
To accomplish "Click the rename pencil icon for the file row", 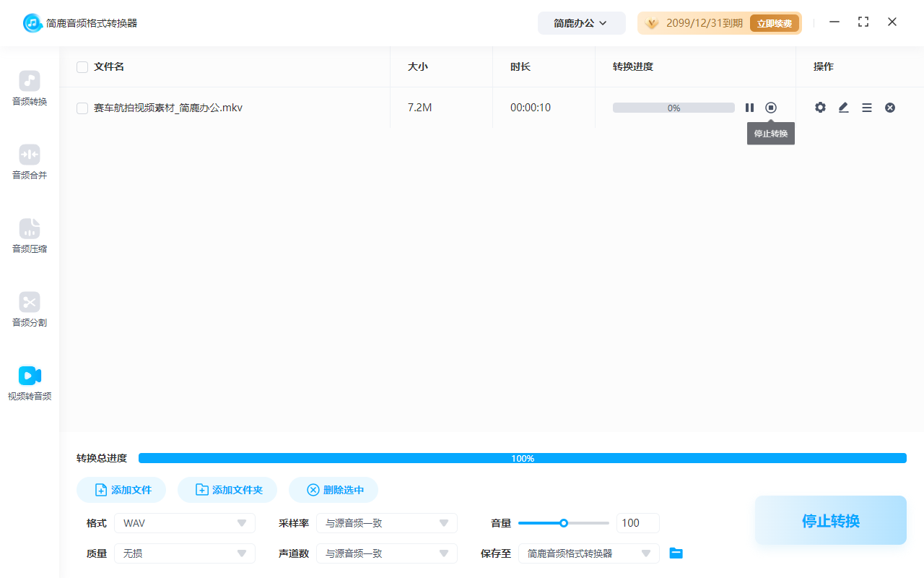I will pos(843,107).
